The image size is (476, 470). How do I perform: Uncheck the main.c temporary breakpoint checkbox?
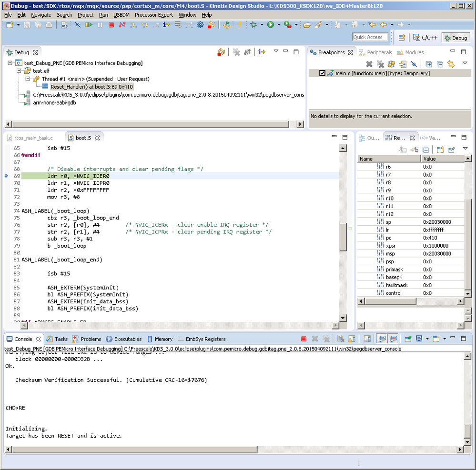(323, 73)
